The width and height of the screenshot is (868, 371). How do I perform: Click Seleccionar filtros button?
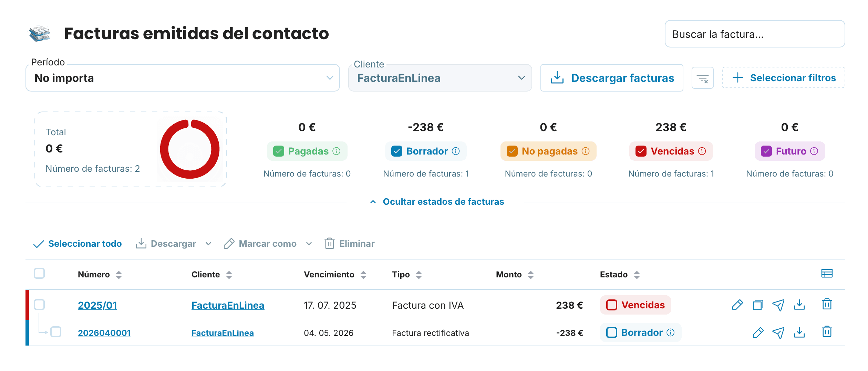coord(784,78)
